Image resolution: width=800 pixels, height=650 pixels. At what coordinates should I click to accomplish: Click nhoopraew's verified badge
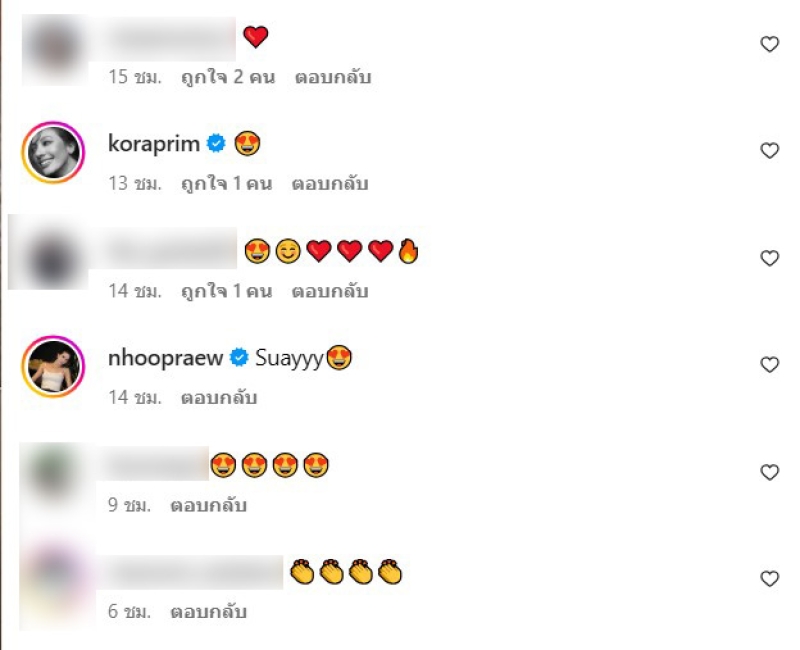(239, 357)
